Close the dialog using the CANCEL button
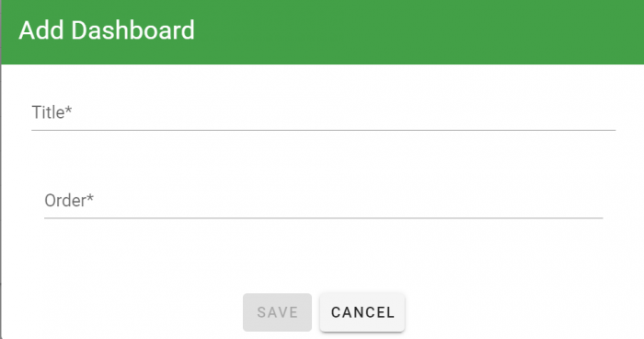The image size is (644, 339). tap(362, 312)
